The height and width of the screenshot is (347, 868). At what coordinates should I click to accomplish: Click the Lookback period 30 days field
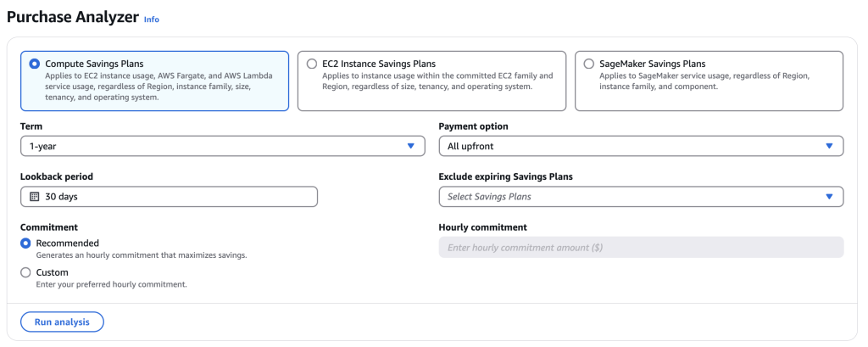(x=169, y=197)
